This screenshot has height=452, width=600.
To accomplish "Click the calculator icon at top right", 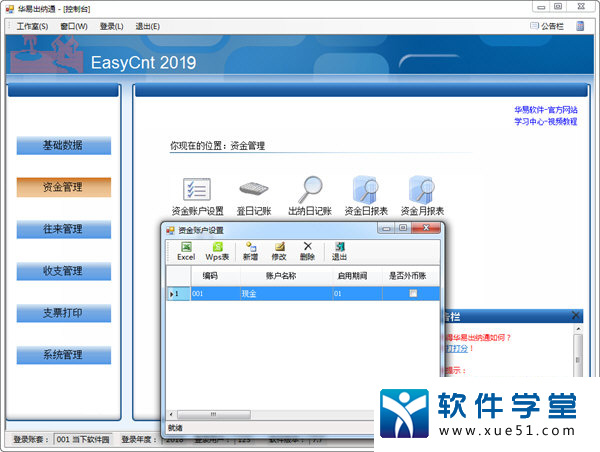I will (x=580, y=26).
